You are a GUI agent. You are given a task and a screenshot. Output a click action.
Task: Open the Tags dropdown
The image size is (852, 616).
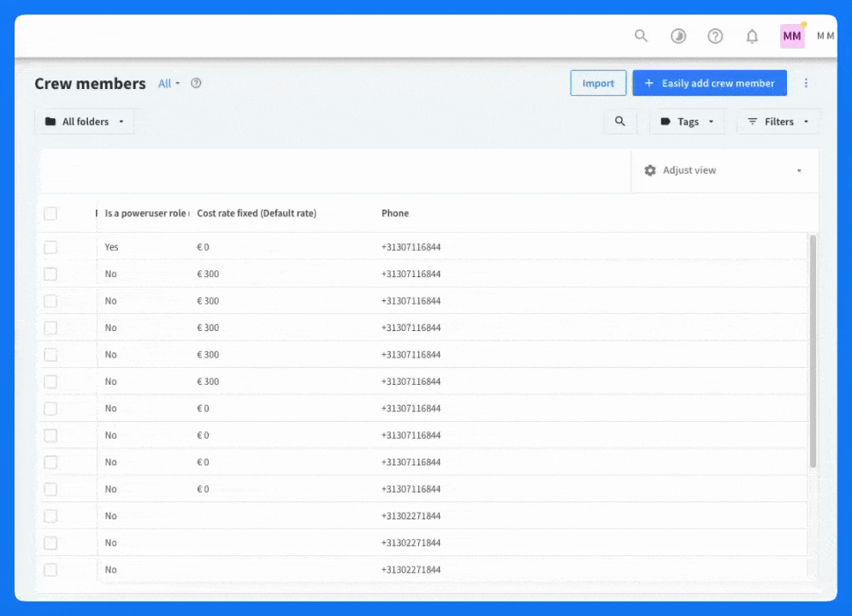[687, 121]
